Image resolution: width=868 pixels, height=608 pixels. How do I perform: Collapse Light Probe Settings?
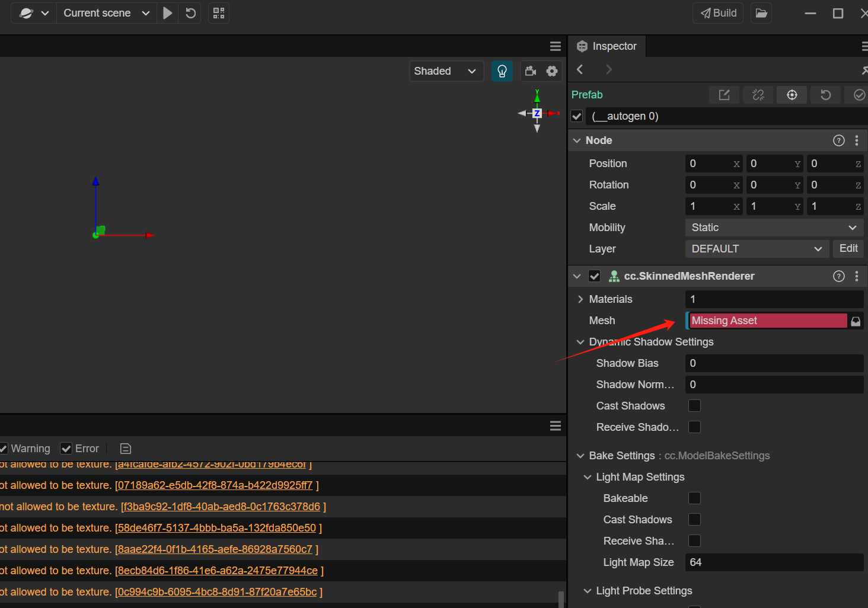click(x=588, y=591)
